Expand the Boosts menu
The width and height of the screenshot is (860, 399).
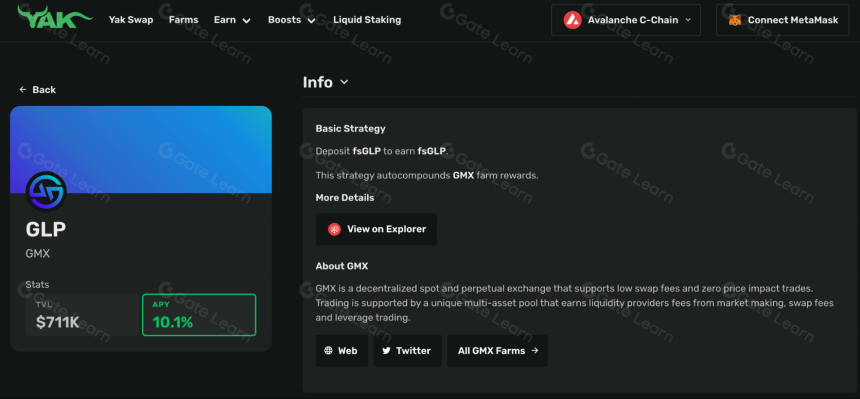[x=291, y=20]
